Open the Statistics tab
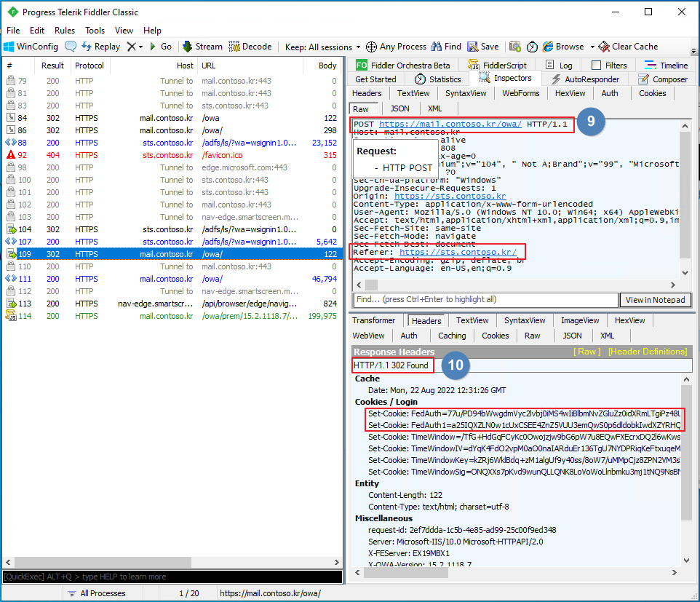The image size is (700, 602). [437, 79]
